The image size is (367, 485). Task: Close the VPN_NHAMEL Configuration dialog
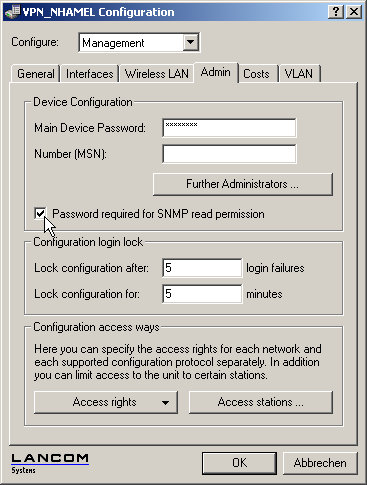pos(354,12)
